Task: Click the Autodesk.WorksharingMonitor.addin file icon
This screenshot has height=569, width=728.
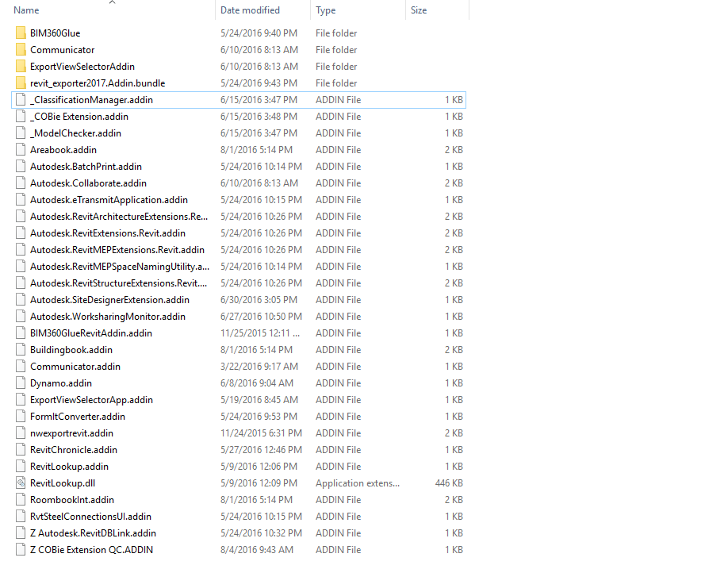Action: 21,317
